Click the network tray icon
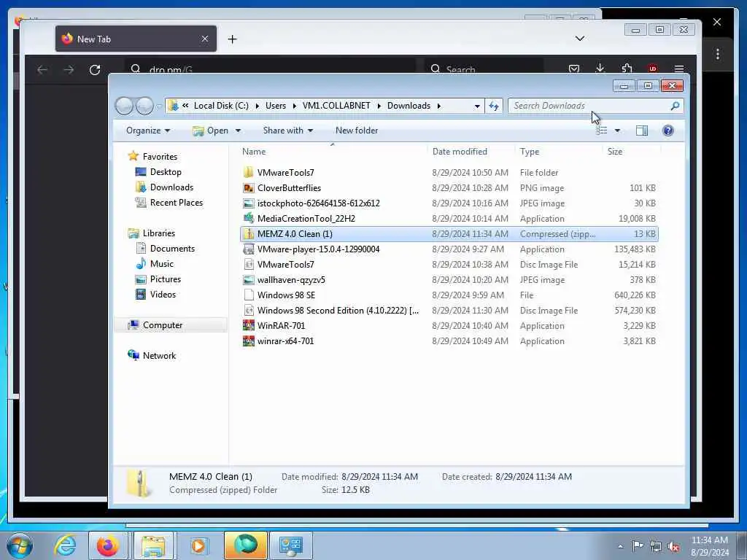 [x=656, y=546]
